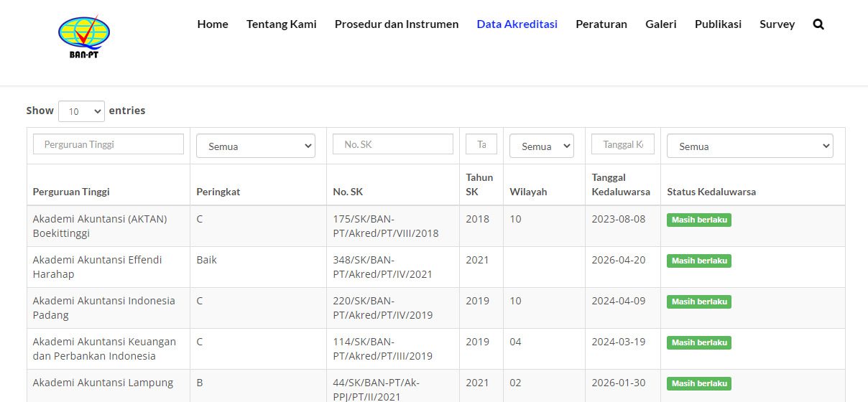This screenshot has height=402, width=868.
Task: Open the Peraturan menu item
Action: click(x=601, y=24)
